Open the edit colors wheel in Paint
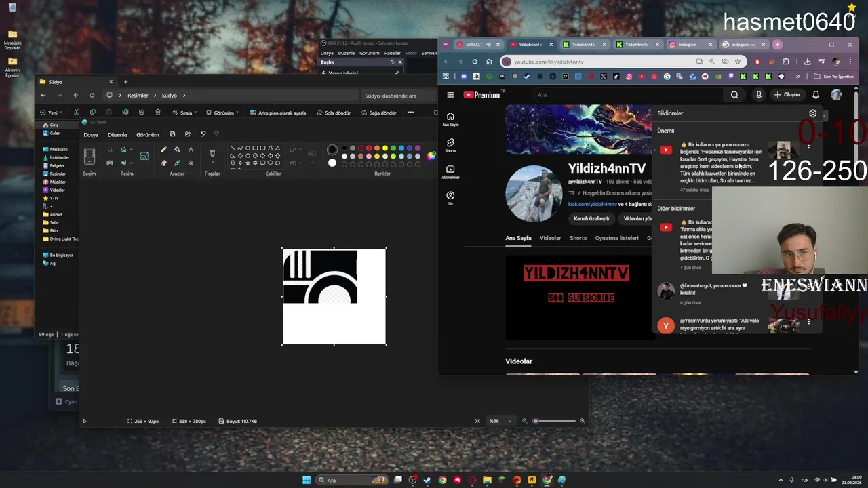868x488 pixels. (x=431, y=157)
